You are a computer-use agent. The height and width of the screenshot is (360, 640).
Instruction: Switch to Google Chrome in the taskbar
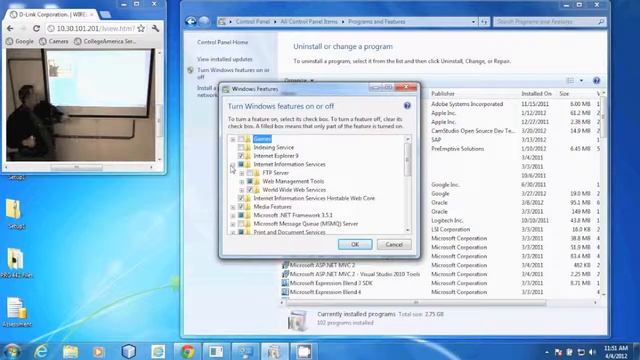click(187, 351)
